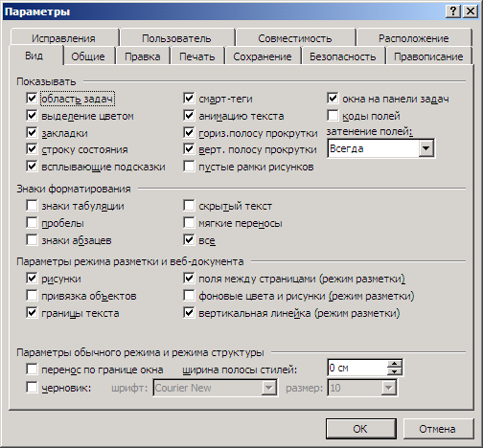This screenshot has width=483, height=448.
Task: Enable 'привязка объектов' checkbox
Action: [x=32, y=296]
